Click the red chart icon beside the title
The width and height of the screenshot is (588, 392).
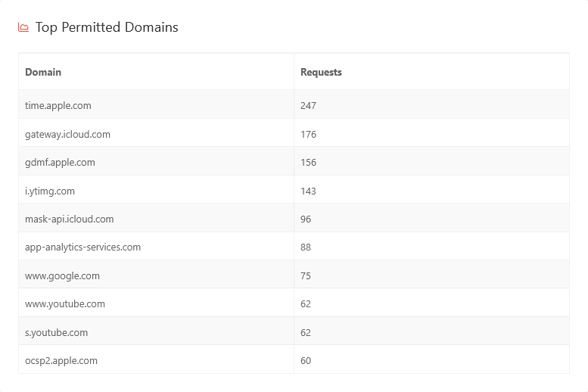(x=23, y=28)
